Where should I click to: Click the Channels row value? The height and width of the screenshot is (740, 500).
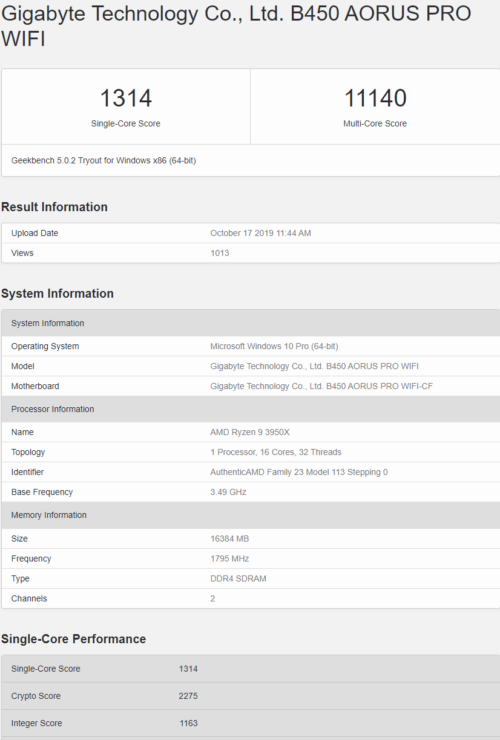[x=212, y=598]
